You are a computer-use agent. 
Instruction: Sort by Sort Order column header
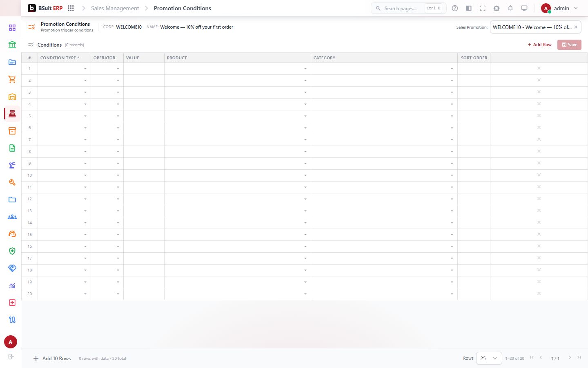474,58
